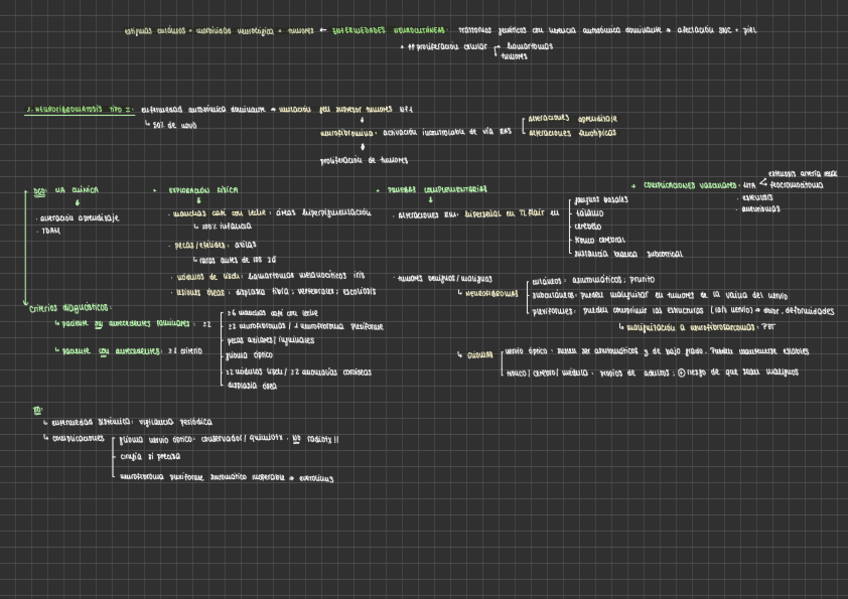Viewport: 848px width, 599px height.
Task: Click the green 'Gliomas' label
Action: pos(480,354)
